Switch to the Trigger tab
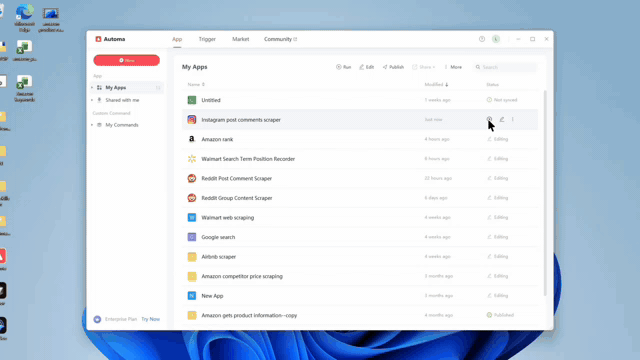The width and height of the screenshot is (640, 360). coord(207,39)
